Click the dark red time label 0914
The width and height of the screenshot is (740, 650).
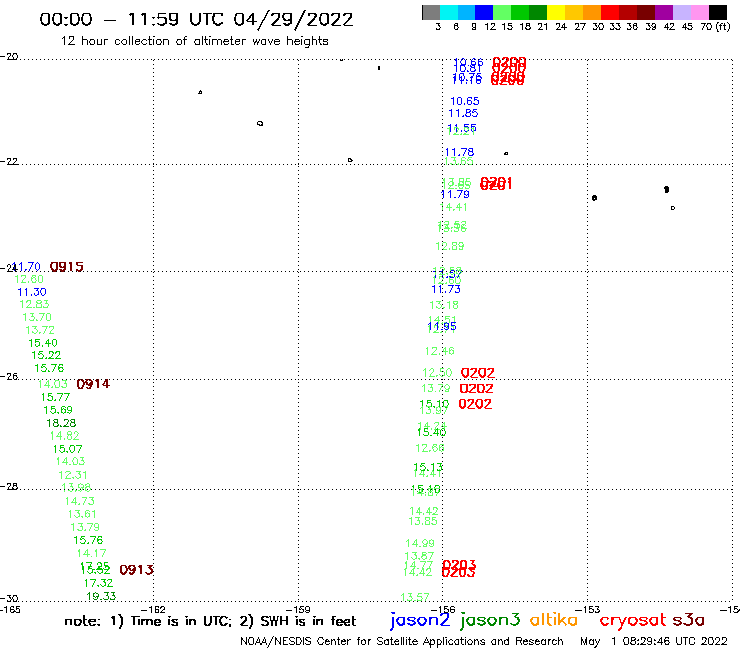(93, 384)
